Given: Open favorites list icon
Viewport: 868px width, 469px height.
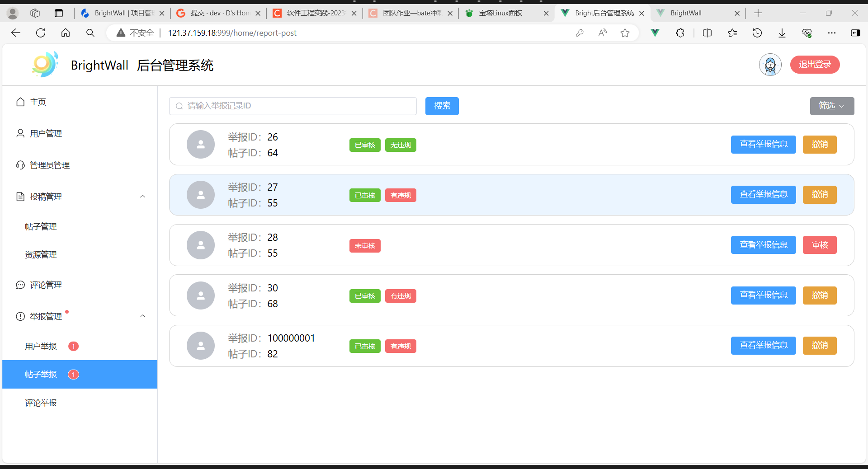Looking at the screenshot, I should tap(732, 33).
